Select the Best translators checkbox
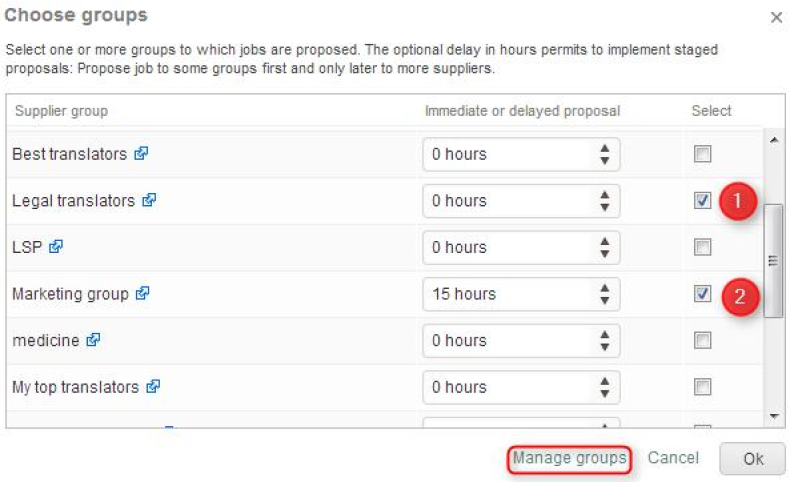 tap(703, 154)
